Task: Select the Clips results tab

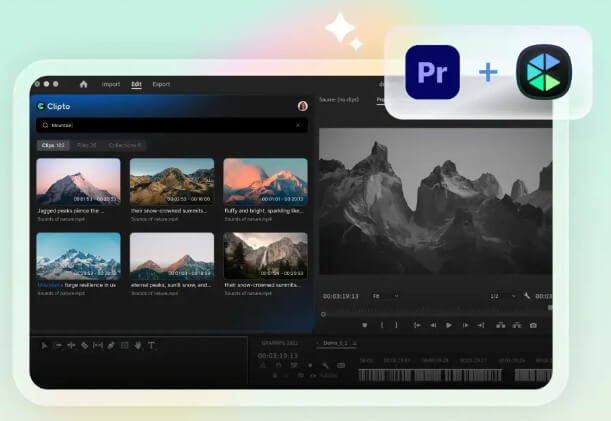Action: coord(53,145)
